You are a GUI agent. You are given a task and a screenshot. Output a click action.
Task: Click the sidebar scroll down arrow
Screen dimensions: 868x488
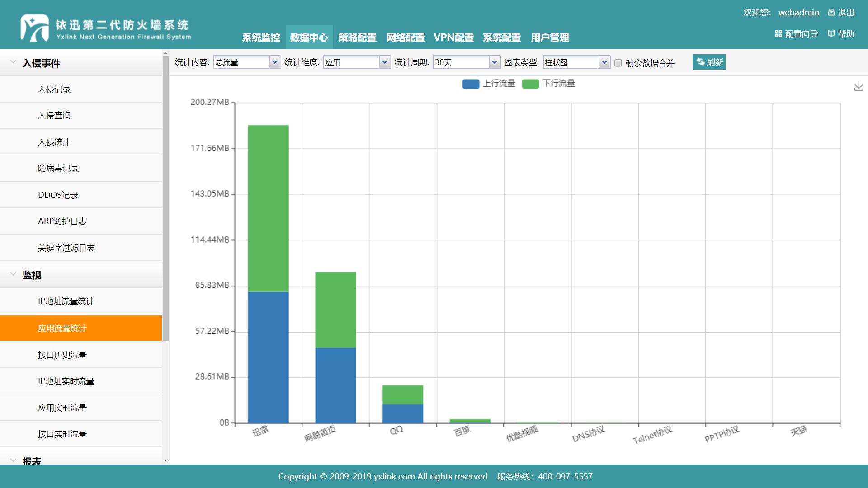[x=165, y=460]
